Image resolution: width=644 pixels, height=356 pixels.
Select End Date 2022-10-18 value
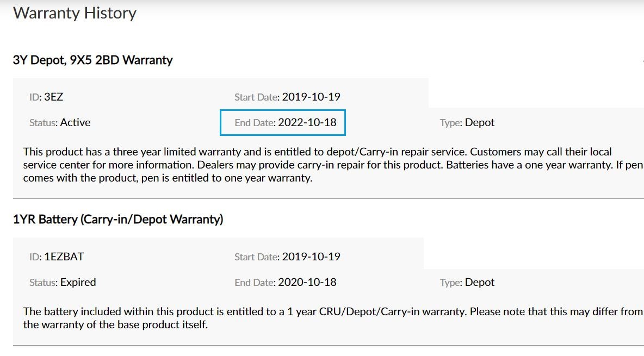[286, 122]
